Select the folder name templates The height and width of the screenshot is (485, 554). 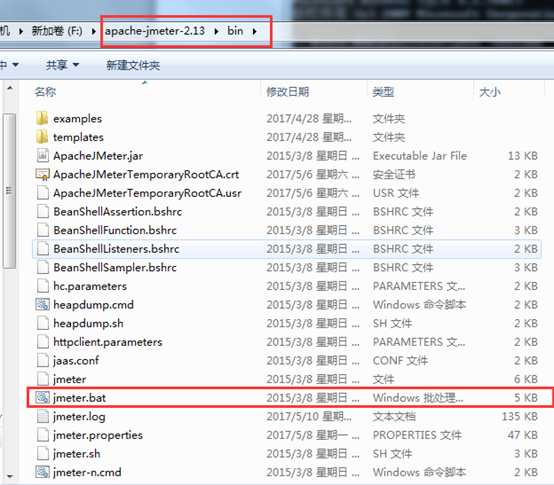78,137
